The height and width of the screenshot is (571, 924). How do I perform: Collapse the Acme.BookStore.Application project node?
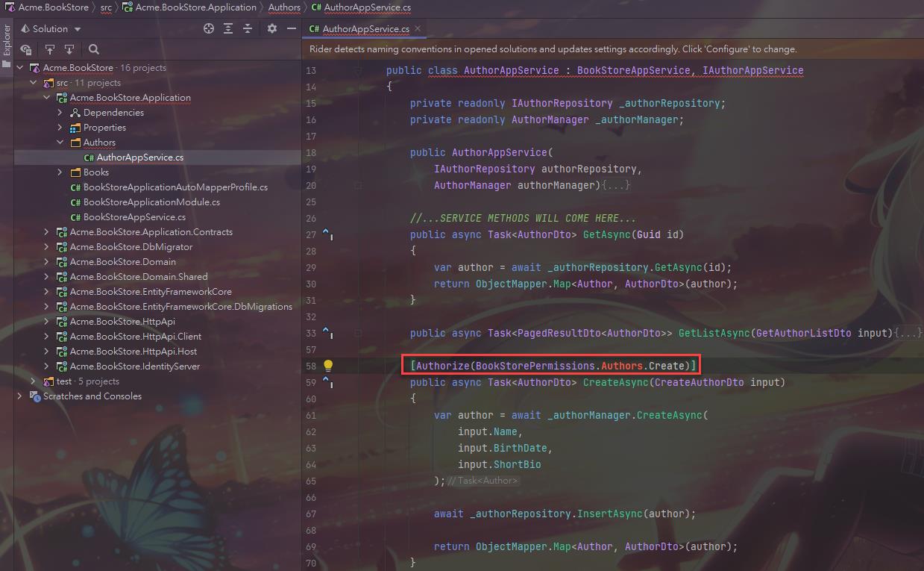(47, 98)
